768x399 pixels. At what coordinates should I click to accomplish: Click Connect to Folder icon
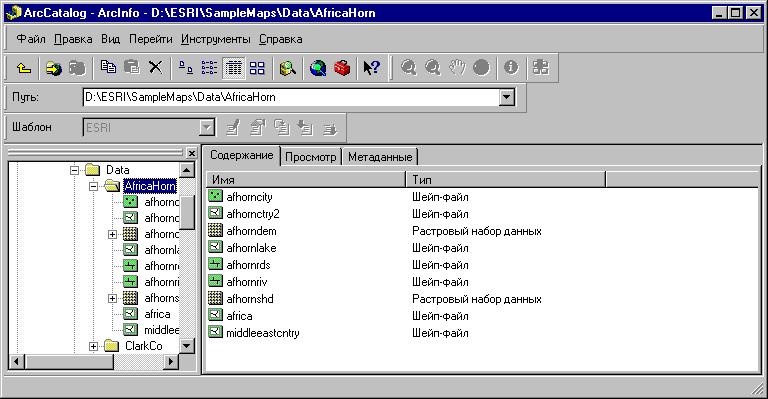[53, 68]
